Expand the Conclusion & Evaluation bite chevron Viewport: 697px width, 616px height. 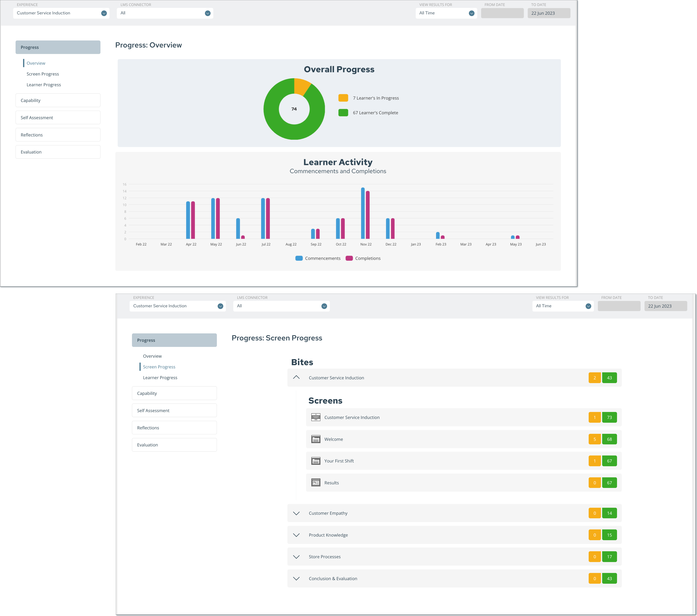(x=296, y=579)
